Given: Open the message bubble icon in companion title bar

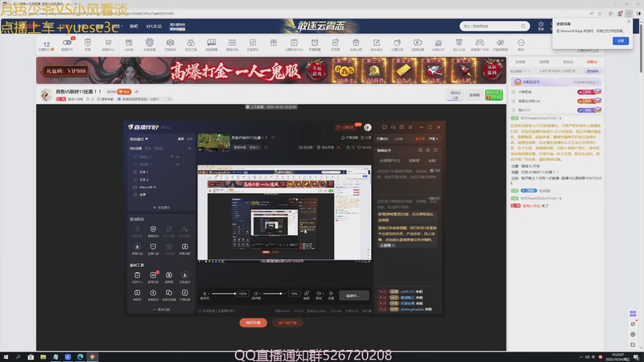Looking at the screenshot, I should coord(385,127).
